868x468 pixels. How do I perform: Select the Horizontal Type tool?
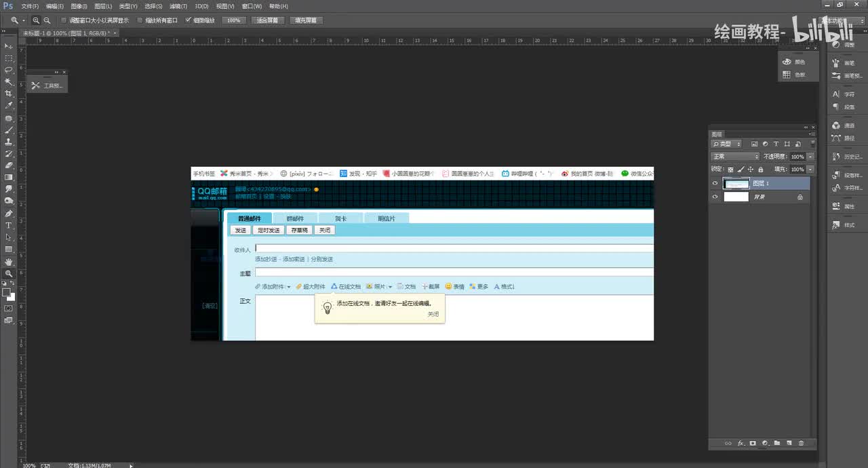(9, 225)
